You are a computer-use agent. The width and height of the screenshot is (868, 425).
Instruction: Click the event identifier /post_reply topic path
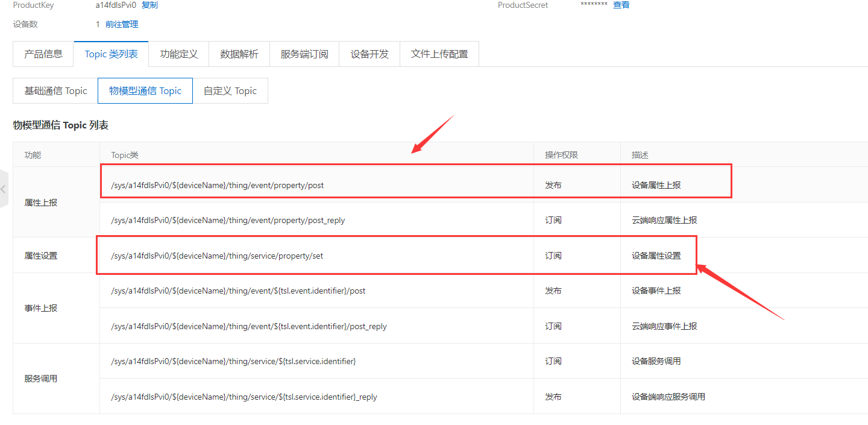249,326
